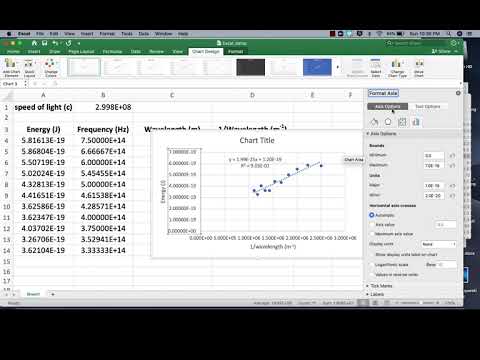Open Fill & Line pane icon

[x=374, y=122]
